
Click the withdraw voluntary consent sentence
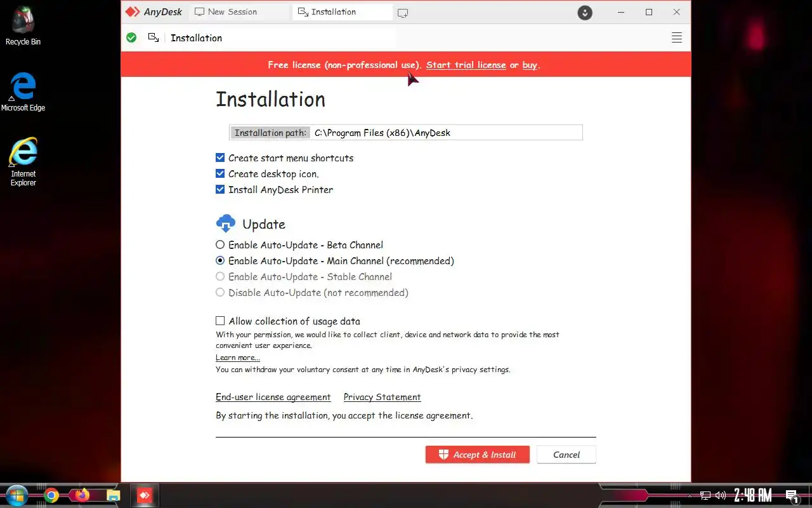pos(363,370)
